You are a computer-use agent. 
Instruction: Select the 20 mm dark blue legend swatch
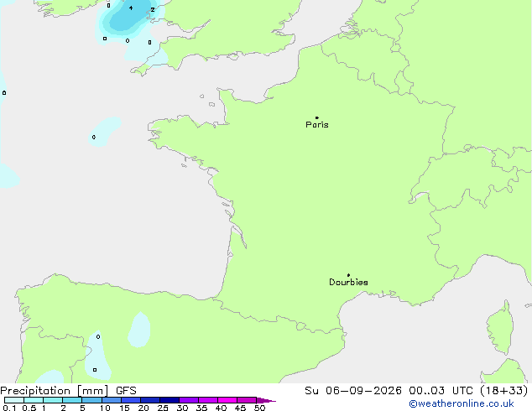150,400
